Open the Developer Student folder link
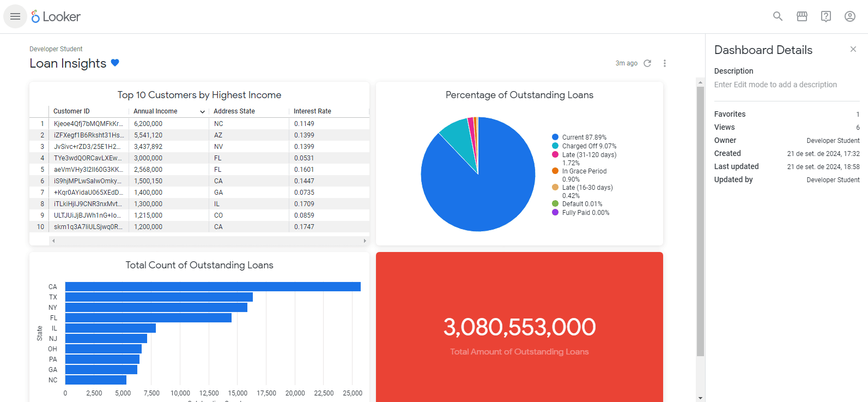Screen dimensions: 868x402 (56, 49)
